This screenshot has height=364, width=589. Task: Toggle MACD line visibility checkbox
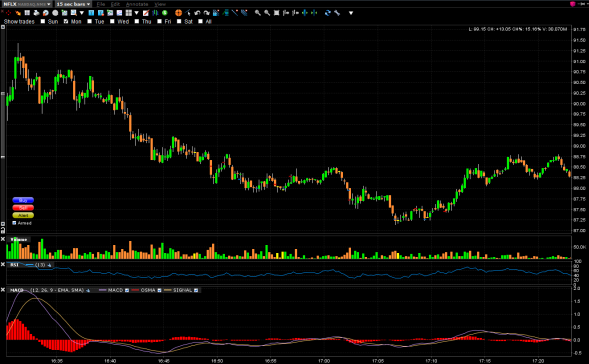tap(127, 290)
